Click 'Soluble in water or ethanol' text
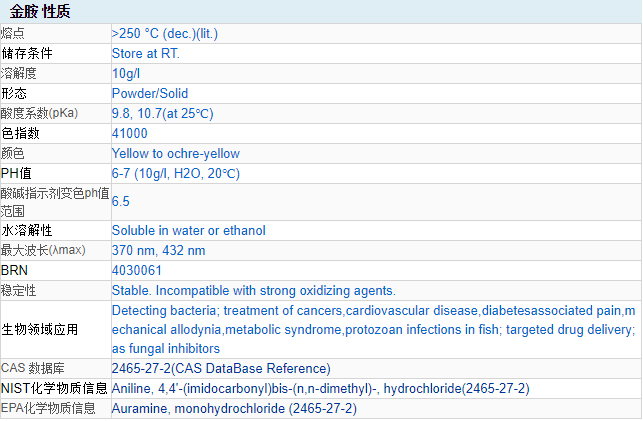 click(x=188, y=230)
